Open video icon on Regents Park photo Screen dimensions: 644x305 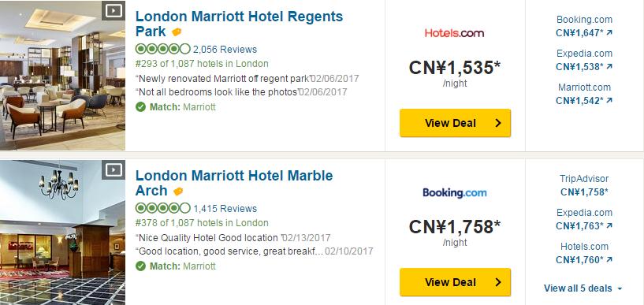coord(114,10)
